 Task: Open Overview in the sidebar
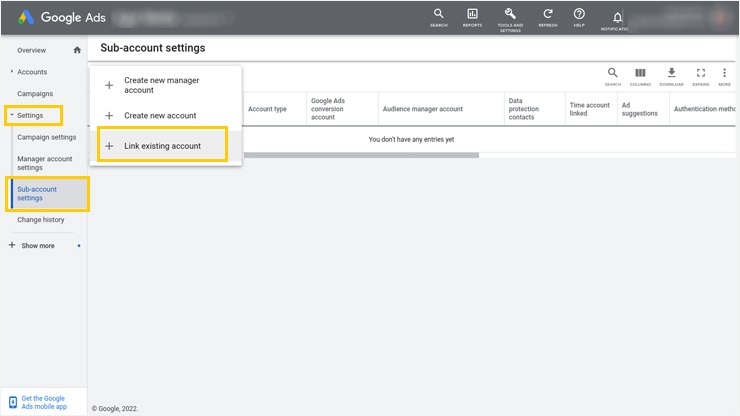32,50
